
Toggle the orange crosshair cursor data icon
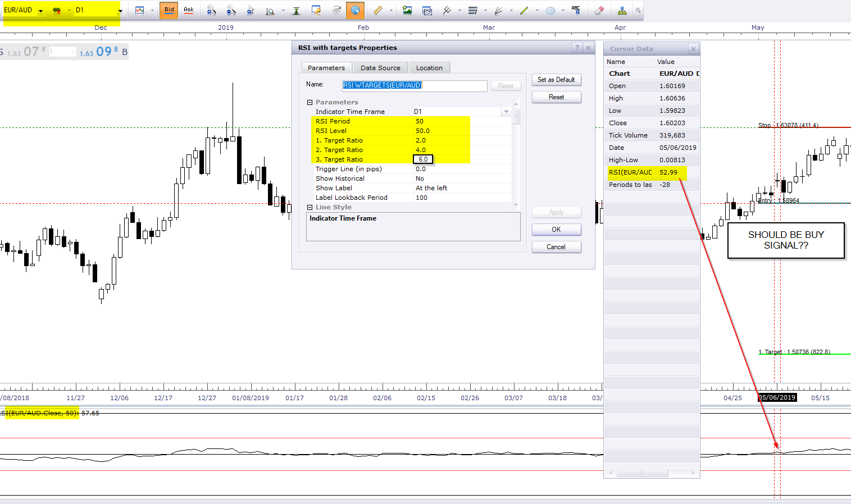click(x=355, y=10)
